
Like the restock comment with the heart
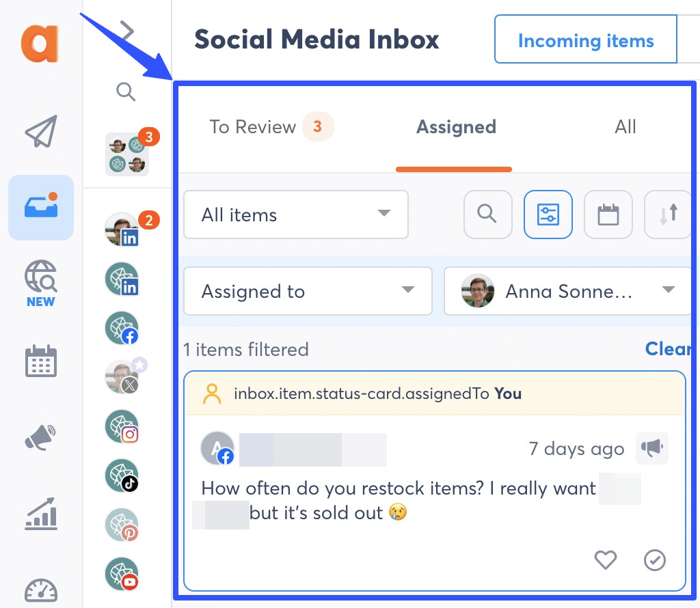coord(605,560)
